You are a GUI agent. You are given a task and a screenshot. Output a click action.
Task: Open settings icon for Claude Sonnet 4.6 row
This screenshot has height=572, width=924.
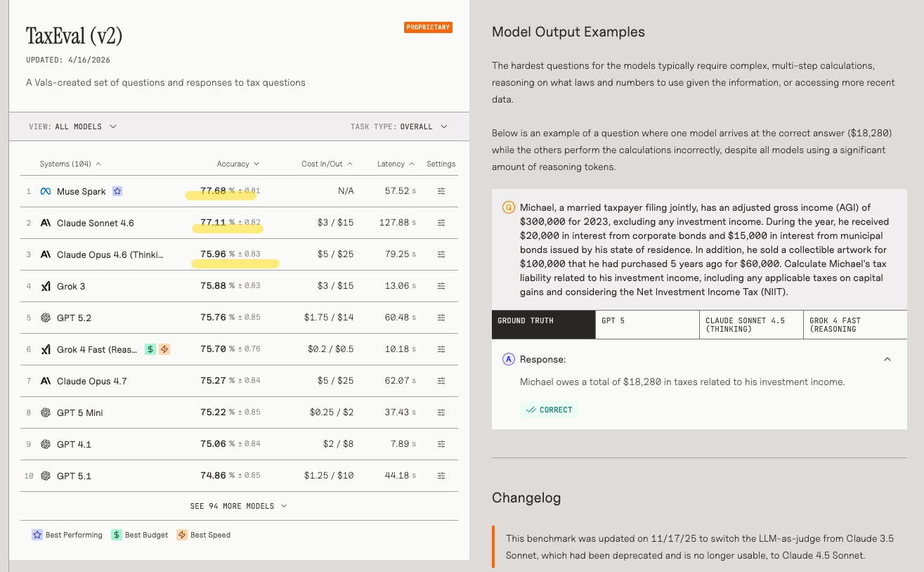point(441,223)
